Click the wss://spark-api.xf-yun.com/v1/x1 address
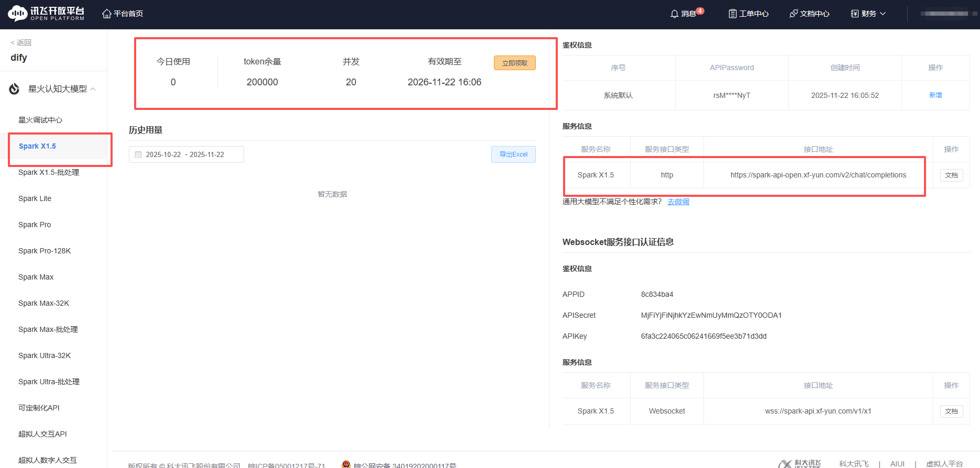 pyautogui.click(x=818, y=411)
